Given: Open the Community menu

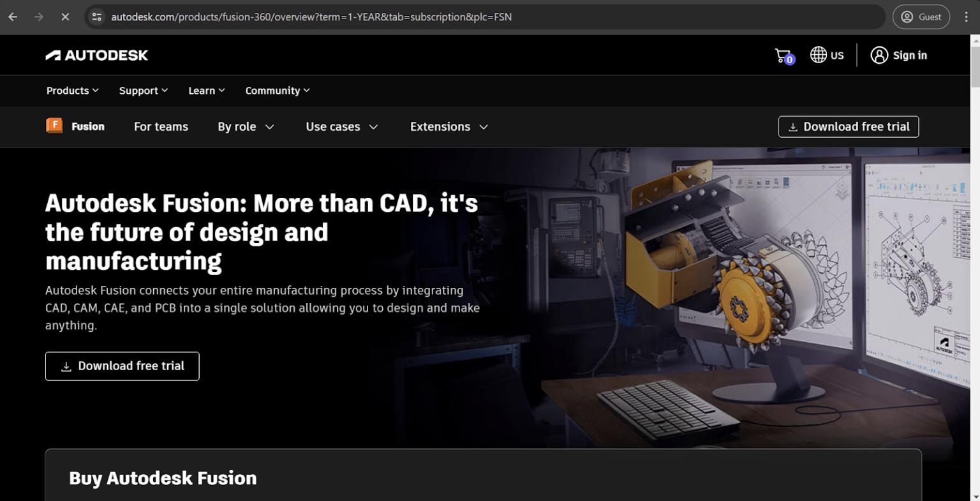Looking at the screenshot, I should (277, 91).
